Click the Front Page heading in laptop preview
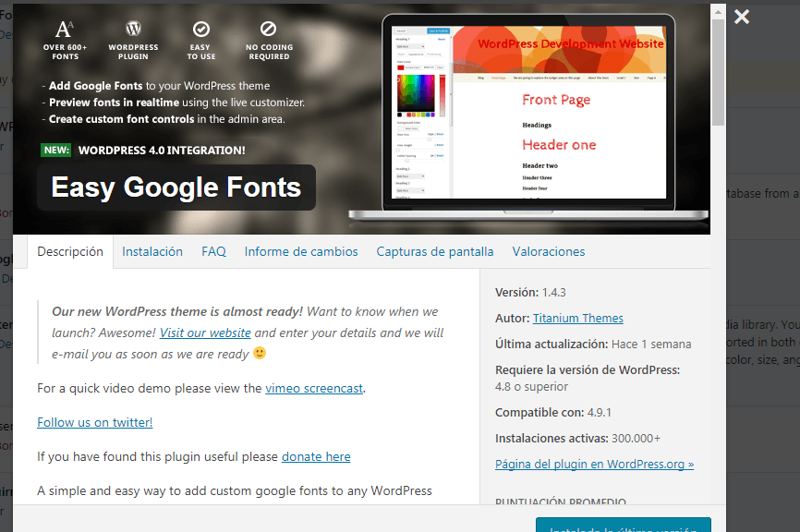Image resolution: width=800 pixels, height=532 pixels. point(556,100)
